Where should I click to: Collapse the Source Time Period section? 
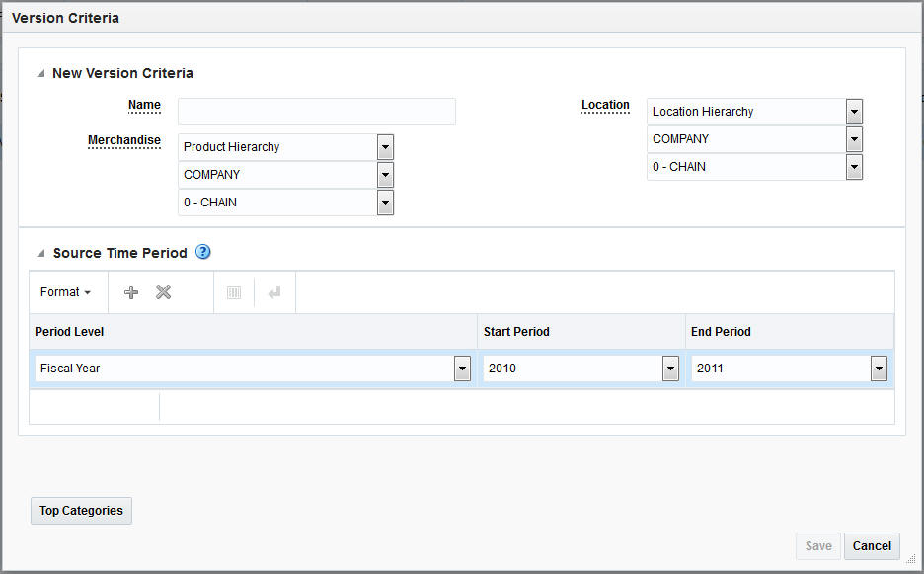tap(40, 253)
